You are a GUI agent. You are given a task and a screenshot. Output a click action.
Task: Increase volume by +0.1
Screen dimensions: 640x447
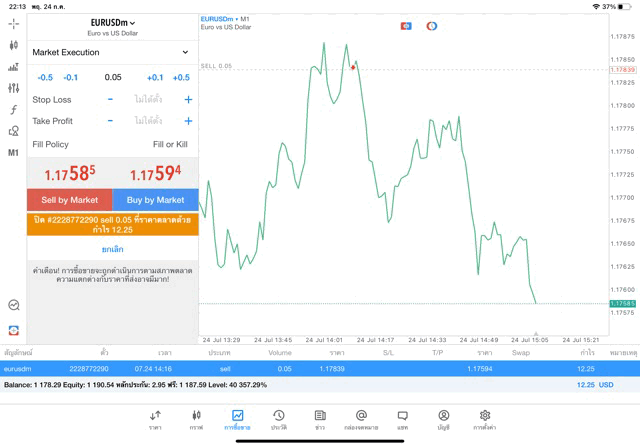[x=155, y=77]
